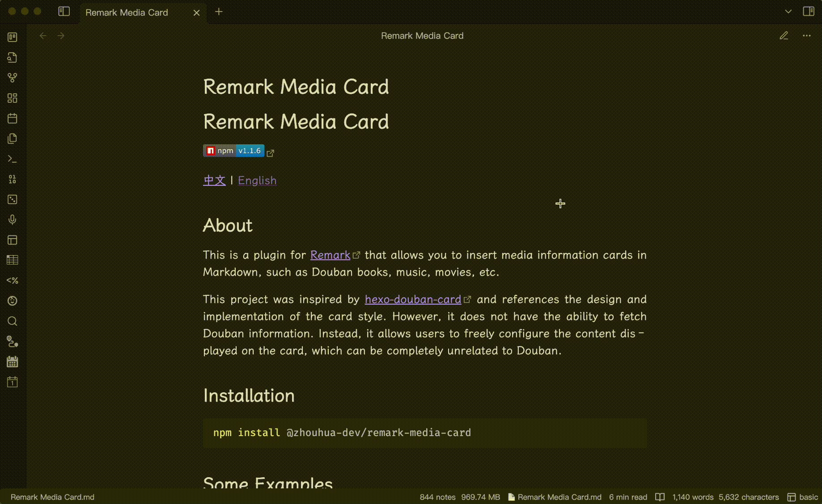Click the file icon Remark Media Card.md status
Screen dimensions: 822x504
555,497
